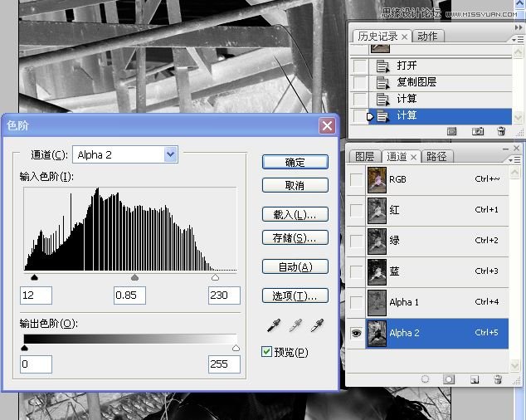Toggle visibility of RGB channel
Viewport: 526px width, 420px height.
click(x=356, y=180)
